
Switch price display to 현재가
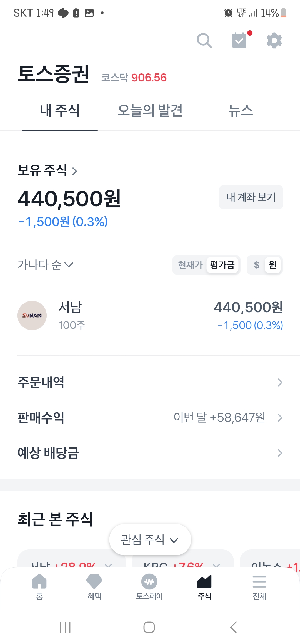coord(190,265)
